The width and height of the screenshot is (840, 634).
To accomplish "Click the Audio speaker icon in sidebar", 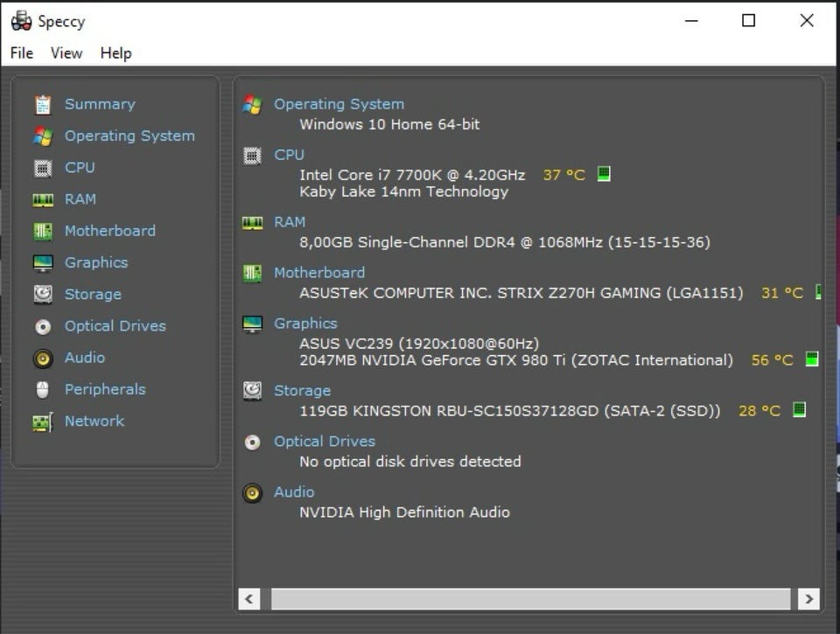I will point(42,359).
